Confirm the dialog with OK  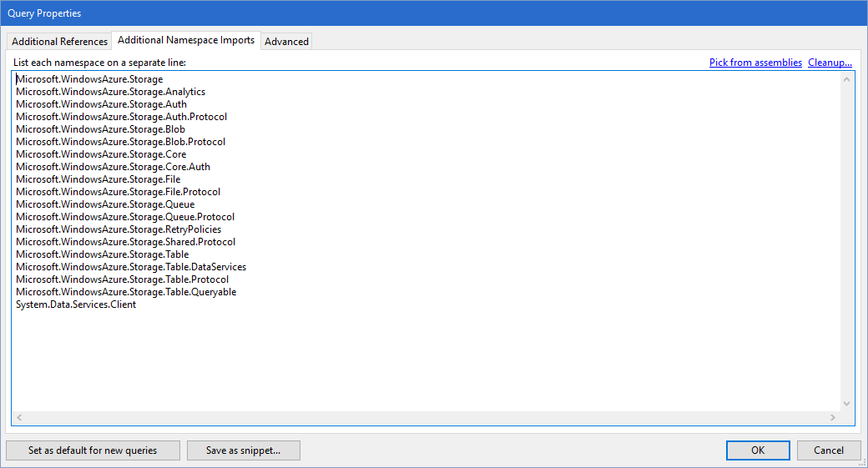point(757,450)
